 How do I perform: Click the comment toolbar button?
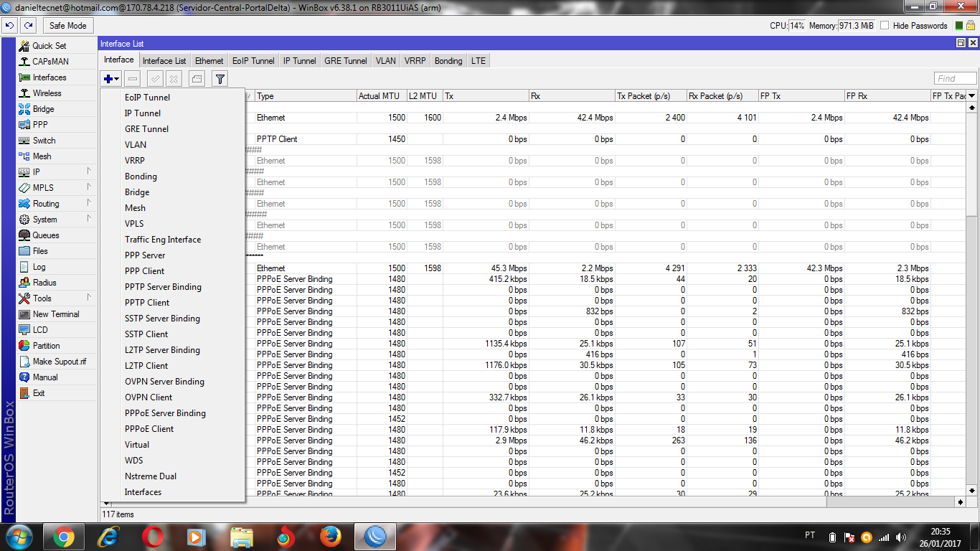[197, 79]
